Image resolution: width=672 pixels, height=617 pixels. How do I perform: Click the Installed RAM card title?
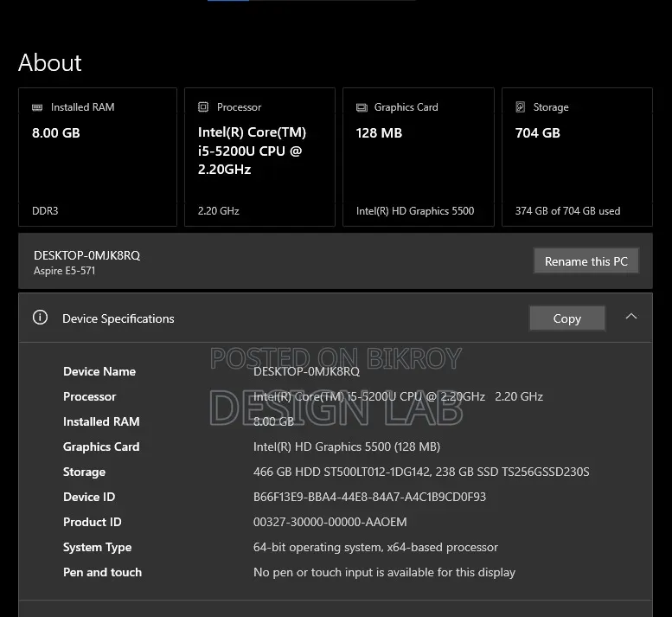83,107
